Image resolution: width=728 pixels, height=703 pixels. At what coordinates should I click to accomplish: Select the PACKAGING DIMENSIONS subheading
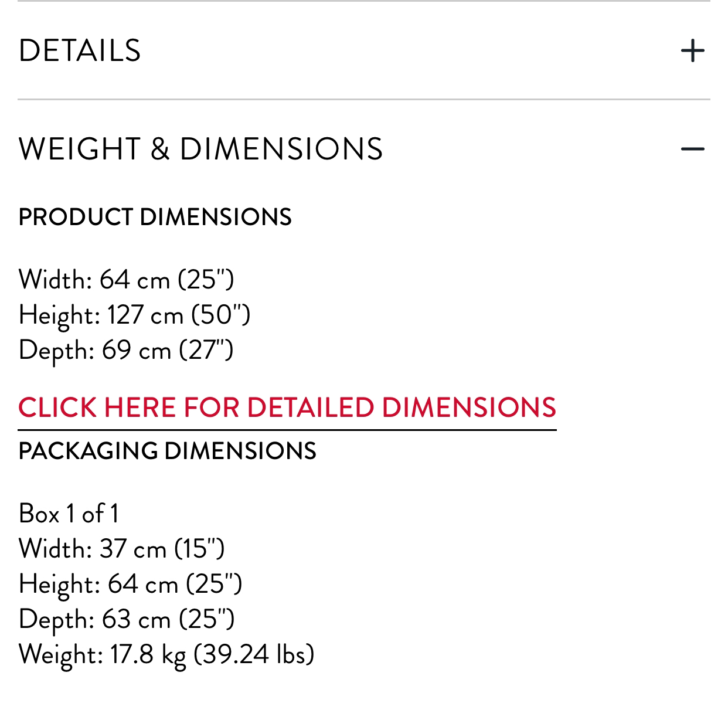tap(168, 451)
